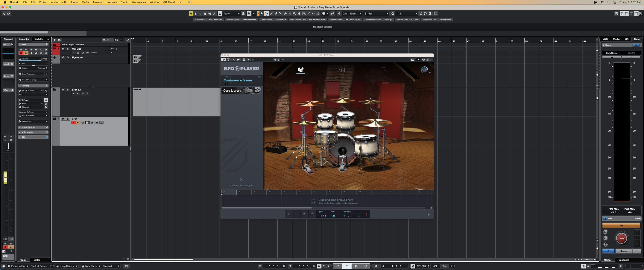Enable record arm on the BFD track
Screen dimensions: 644x270
[74, 123]
